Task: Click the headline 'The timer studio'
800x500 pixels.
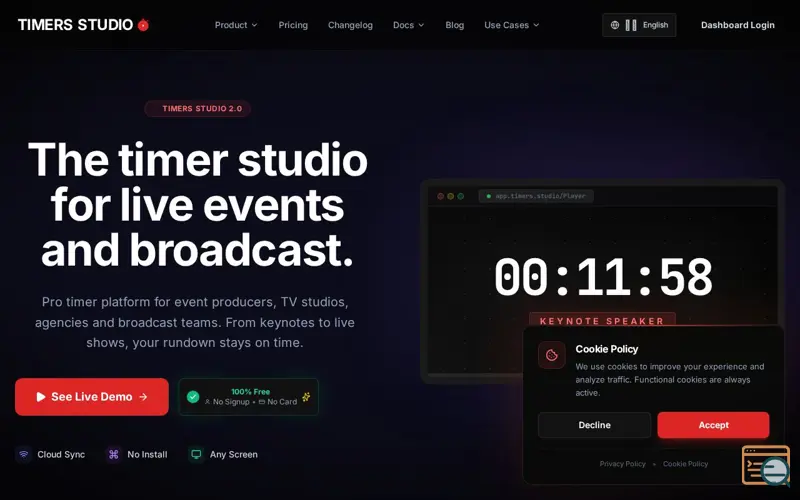Action: click(198, 160)
